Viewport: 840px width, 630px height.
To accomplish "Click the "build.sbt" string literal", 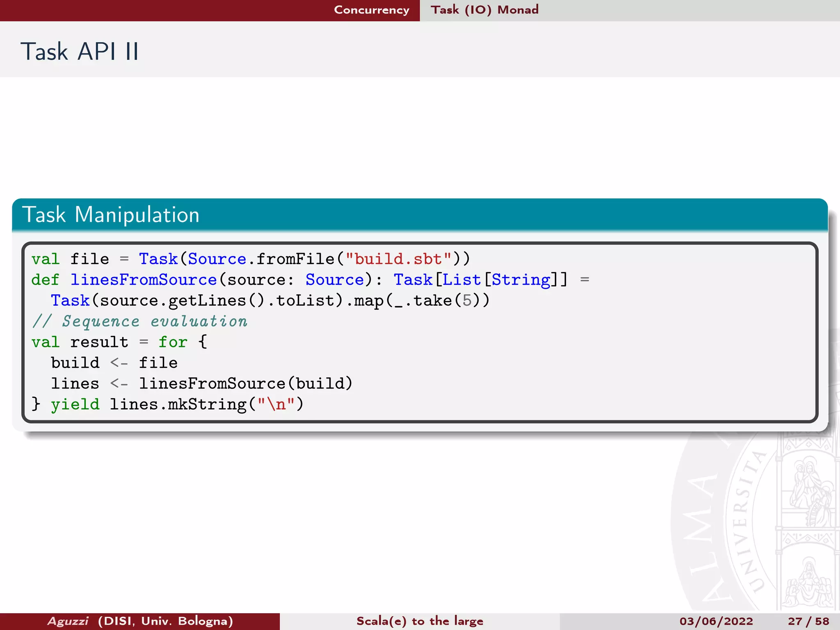I will coord(398,259).
